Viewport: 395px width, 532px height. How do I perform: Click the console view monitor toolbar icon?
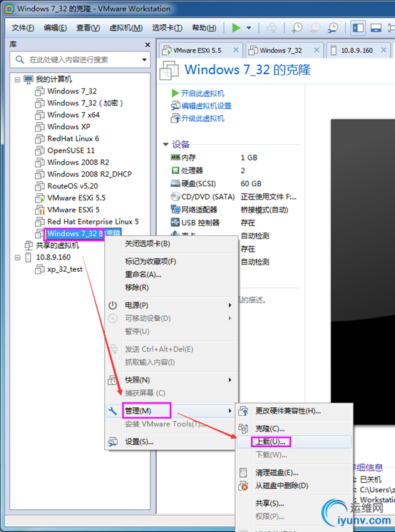(x=376, y=28)
